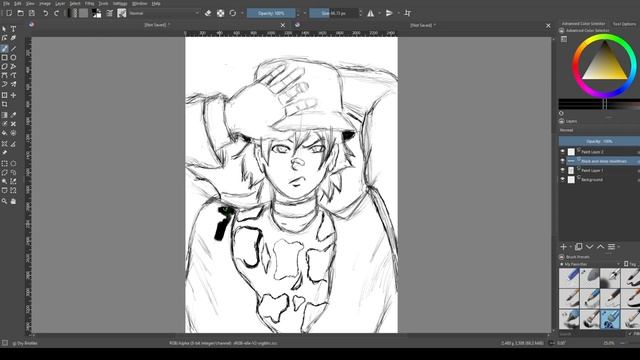This screenshot has height=360, width=640.
Task: Toggle horizontal mirror mode
Action: (x=371, y=13)
